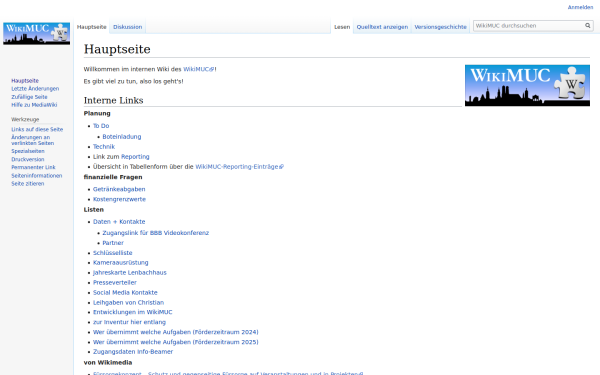The height and width of the screenshot is (375, 600).
Task: Open the To Do page link
Action: tap(101, 126)
